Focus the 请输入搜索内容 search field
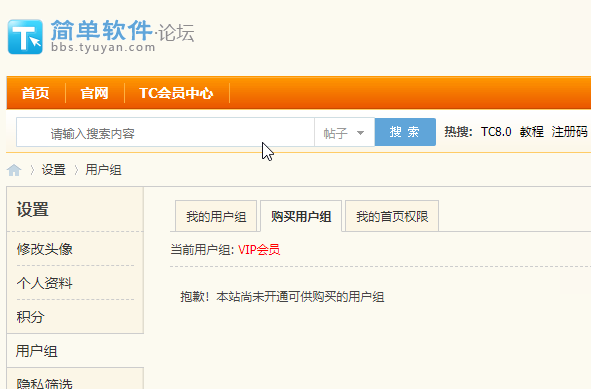Viewport: 591px width, 389px height. pos(165,132)
